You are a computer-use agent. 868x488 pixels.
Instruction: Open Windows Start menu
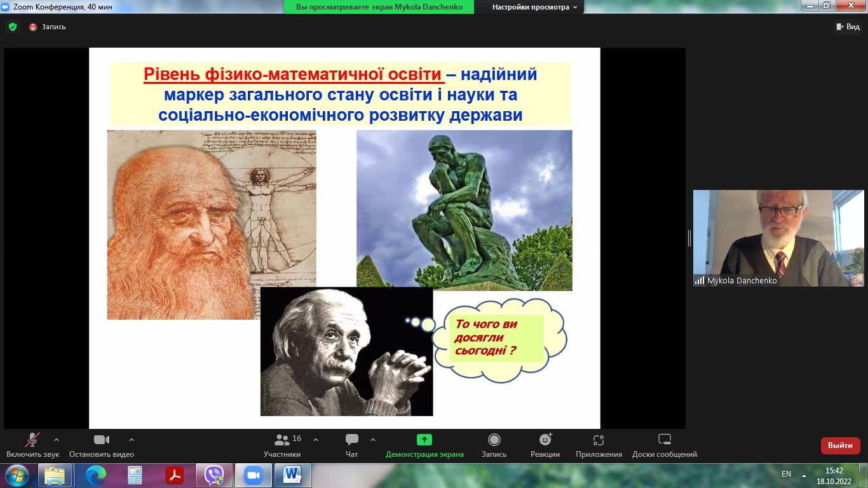coord(17,475)
